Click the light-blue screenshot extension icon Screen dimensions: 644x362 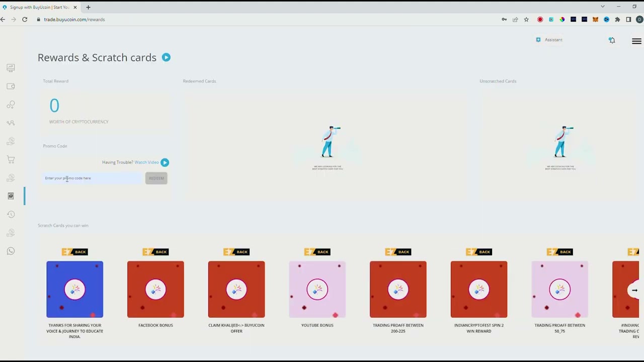pos(551,20)
